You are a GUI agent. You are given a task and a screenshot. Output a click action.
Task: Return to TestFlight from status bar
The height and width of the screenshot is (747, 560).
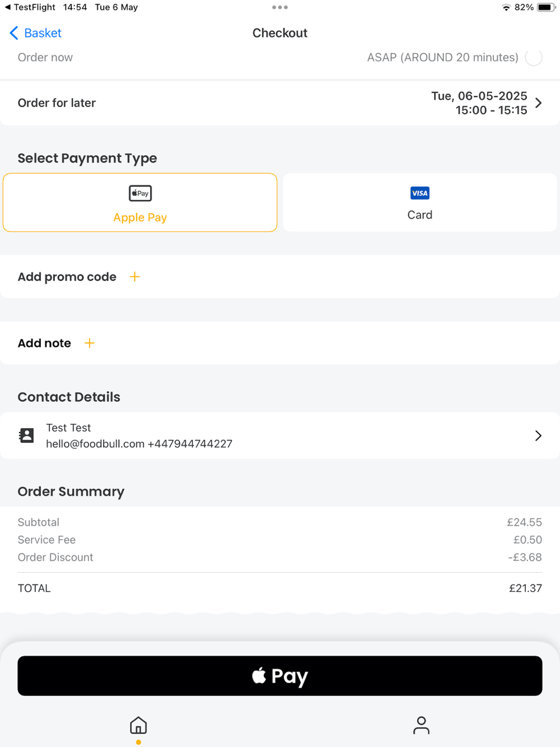(x=30, y=7)
